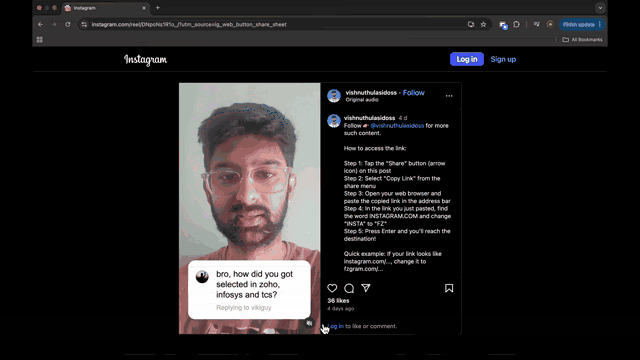
Task: Click Log in to like or comment link
Action: [336, 326]
